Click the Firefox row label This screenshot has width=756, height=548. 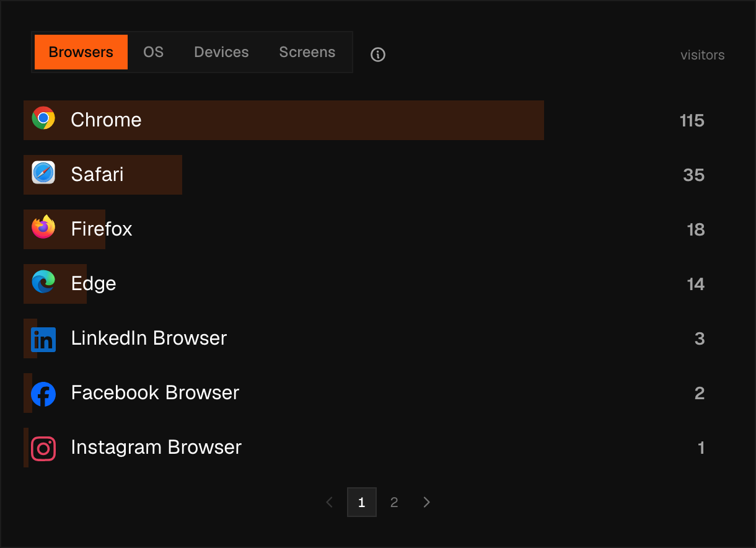click(102, 229)
